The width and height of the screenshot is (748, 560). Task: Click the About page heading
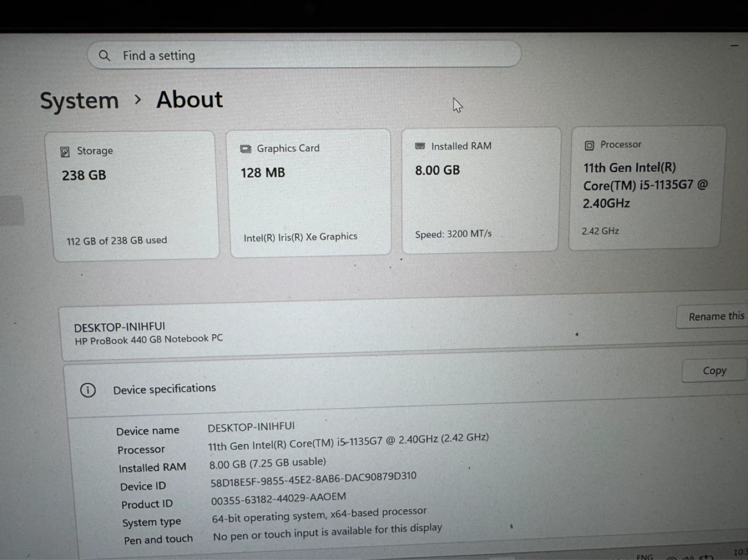click(190, 99)
